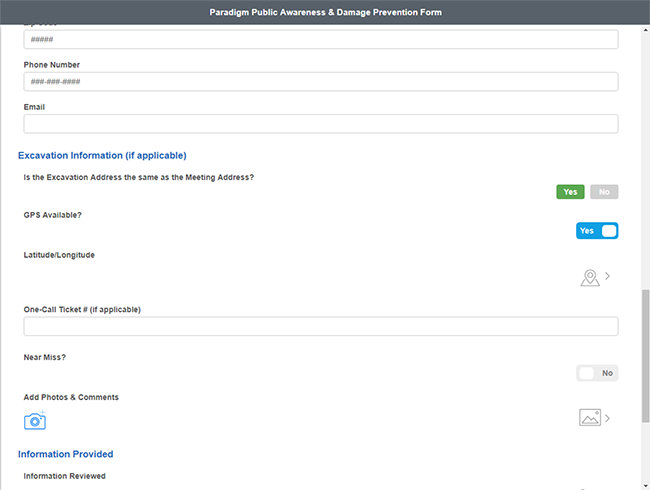Focus the Phone Number input field
This screenshot has height=490, width=650.
pyautogui.click(x=321, y=82)
